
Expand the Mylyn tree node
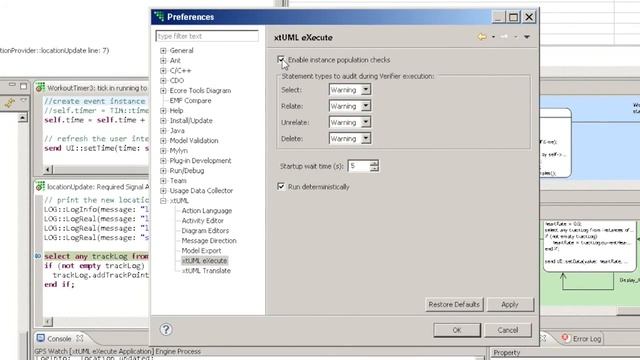coord(163,151)
